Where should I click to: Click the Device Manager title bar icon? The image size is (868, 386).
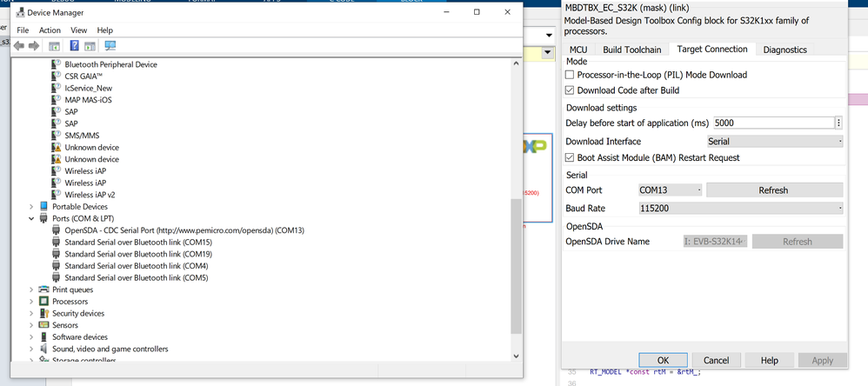[x=21, y=12]
